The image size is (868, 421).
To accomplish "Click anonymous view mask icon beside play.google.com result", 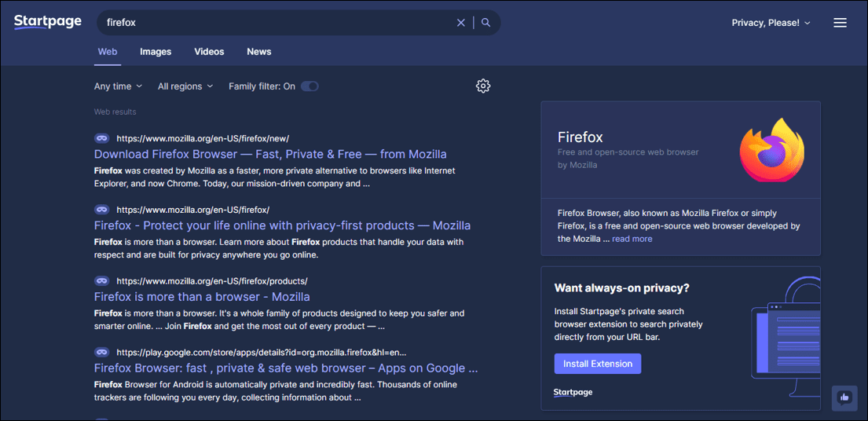I will pos(102,353).
